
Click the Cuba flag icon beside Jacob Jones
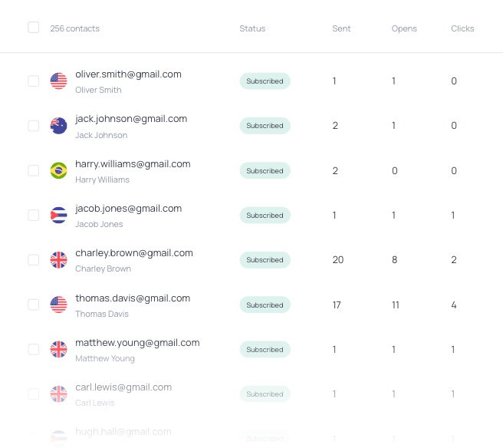point(58,216)
